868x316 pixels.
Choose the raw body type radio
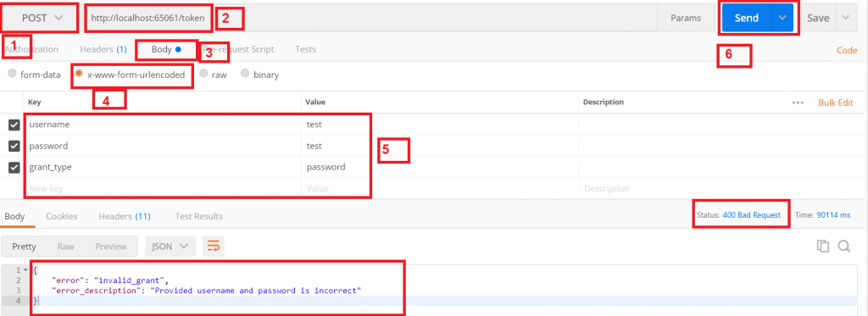[x=203, y=75]
